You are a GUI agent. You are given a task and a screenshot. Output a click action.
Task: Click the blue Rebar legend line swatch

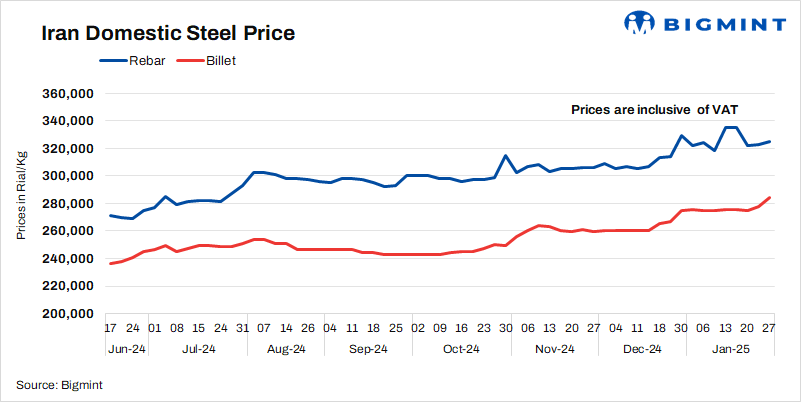(113, 61)
